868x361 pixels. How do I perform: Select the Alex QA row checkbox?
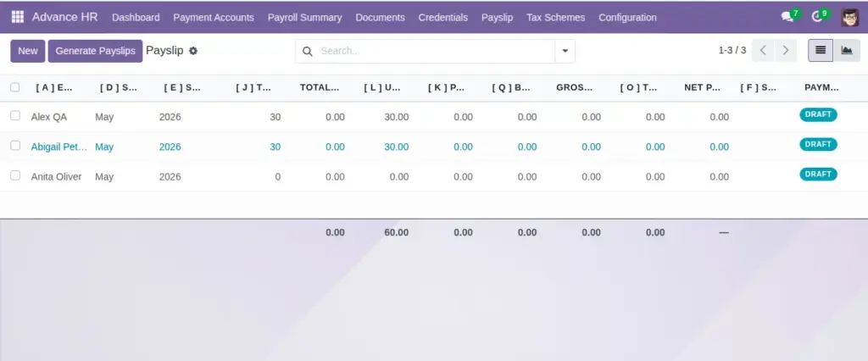[x=15, y=116]
